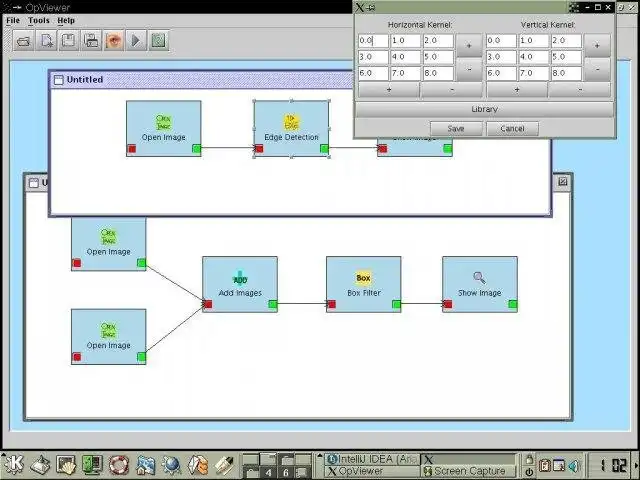The width and height of the screenshot is (640, 480).
Task: Run the pipeline with the play icon
Action: pyautogui.click(x=136, y=41)
